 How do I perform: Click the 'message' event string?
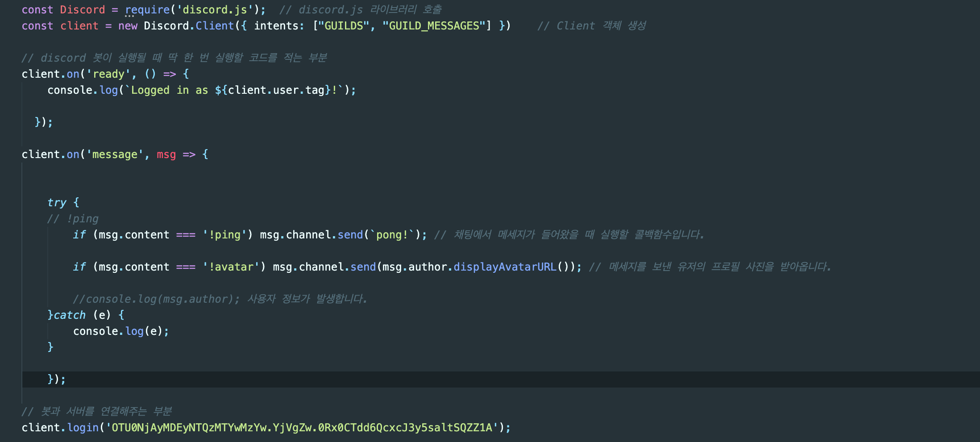[115, 154]
